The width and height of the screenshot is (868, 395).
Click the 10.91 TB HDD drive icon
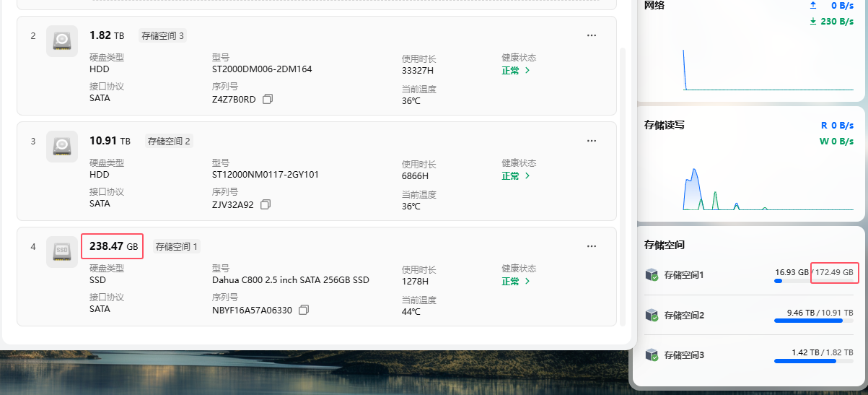[62, 147]
